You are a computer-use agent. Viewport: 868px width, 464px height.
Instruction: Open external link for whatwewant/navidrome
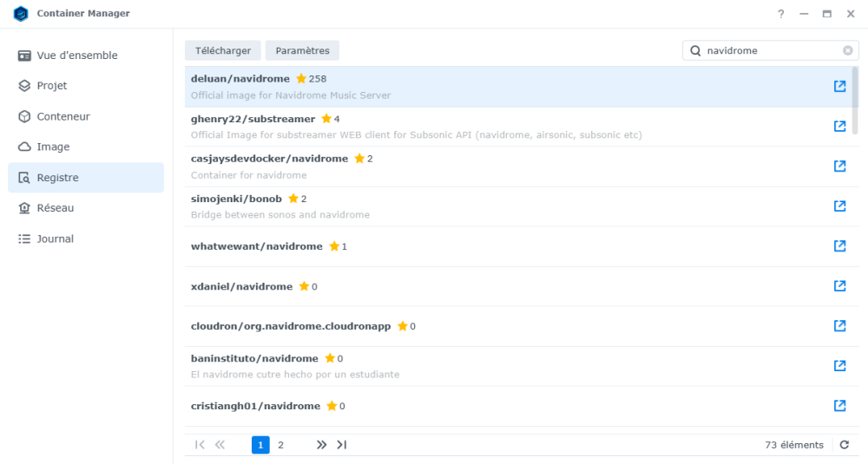pos(839,245)
